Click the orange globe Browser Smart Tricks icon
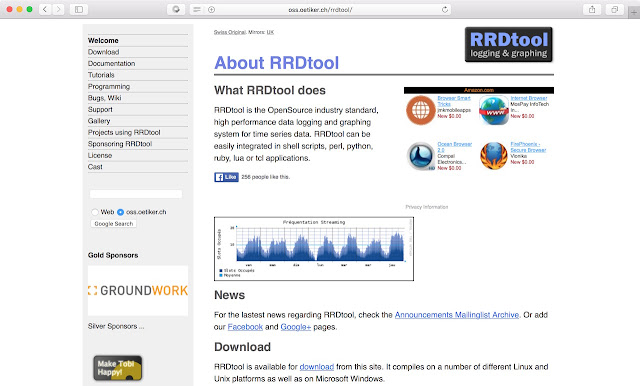 coord(420,110)
